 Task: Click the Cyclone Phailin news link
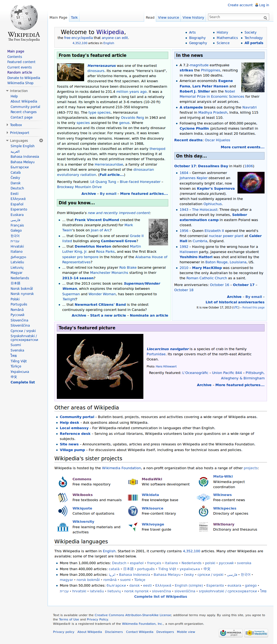tap(194, 129)
